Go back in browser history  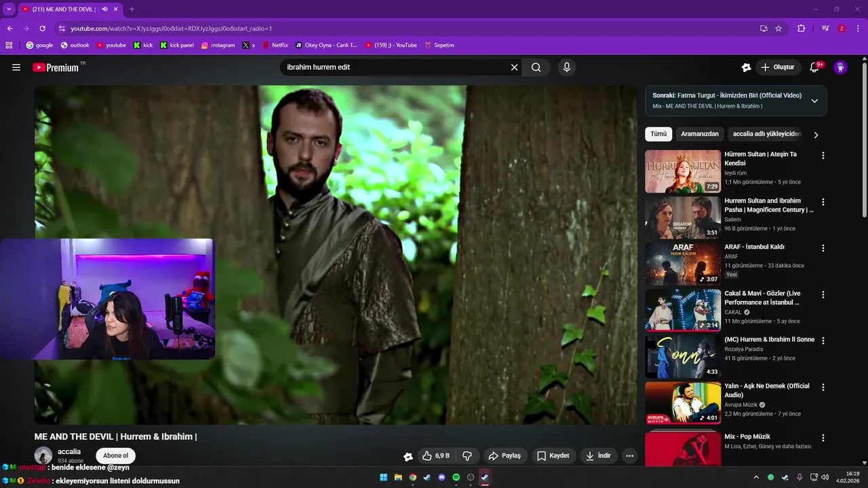pos(9,28)
